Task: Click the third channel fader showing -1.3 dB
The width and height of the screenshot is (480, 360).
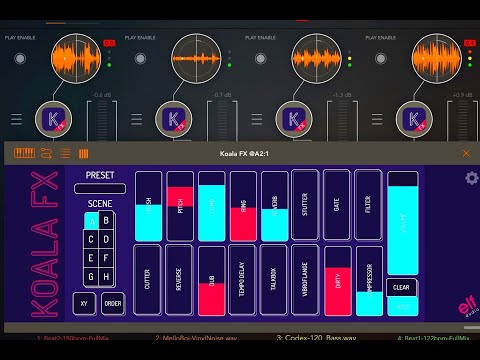Action: click(x=343, y=121)
